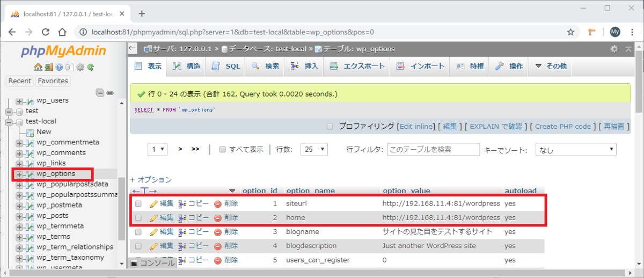Check the すべて表示 checkbox
Screen dimensions: 644x278
point(223,150)
